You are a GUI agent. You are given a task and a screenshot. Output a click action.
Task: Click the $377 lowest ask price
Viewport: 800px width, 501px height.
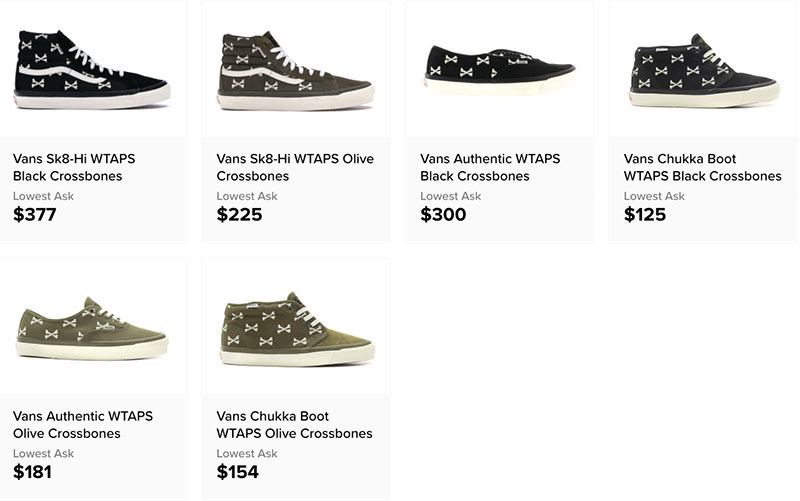35,214
